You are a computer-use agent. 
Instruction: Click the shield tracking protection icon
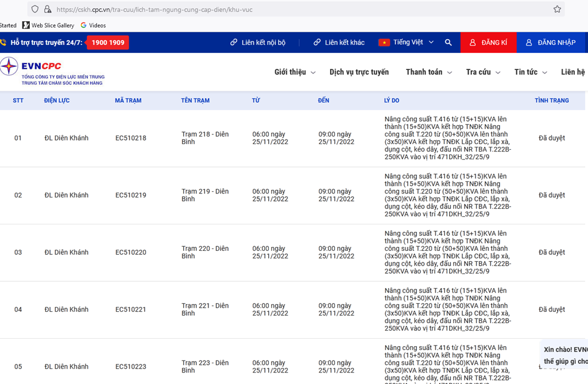tap(35, 9)
